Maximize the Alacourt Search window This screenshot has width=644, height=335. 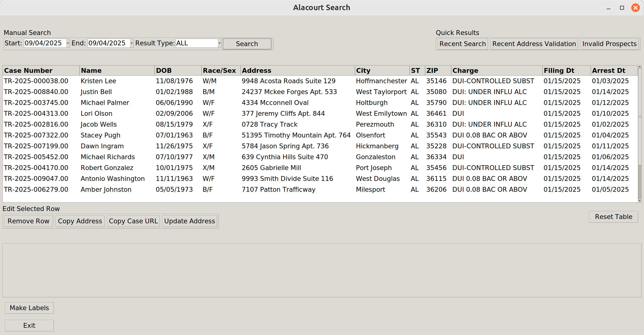pos(622,8)
